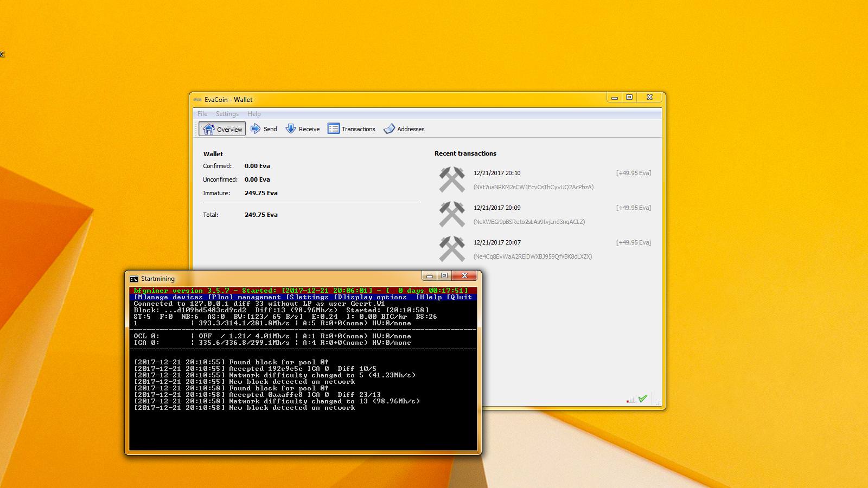Screen dimensions: 868x488
Task: Minimize the EvaCoin Wallet window
Action: pyautogui.click(x=615, y=98)
